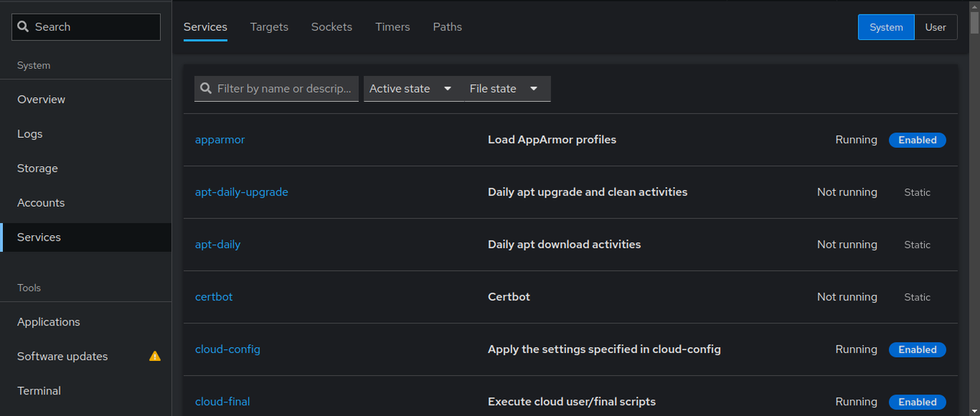Click the Software updates warning triangle icon
The width and height of the screenshot is (980, 416).
pos(155,356)
